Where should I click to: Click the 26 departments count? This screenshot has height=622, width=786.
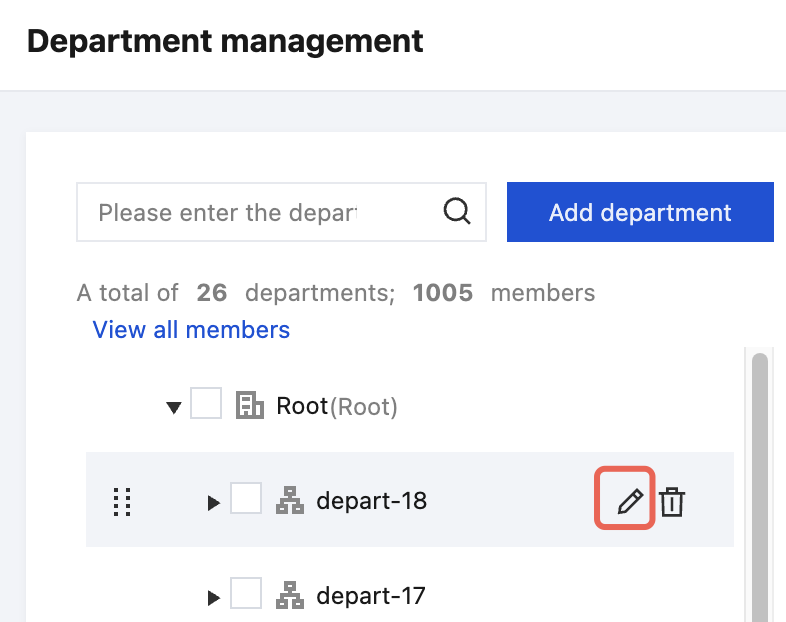(x=212, y=293)
